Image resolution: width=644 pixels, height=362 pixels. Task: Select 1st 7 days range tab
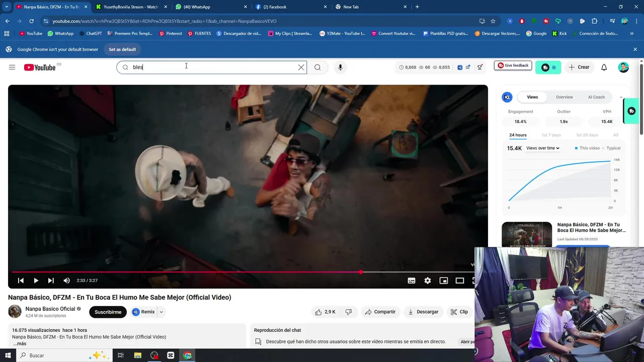click(x=551, y=135)
